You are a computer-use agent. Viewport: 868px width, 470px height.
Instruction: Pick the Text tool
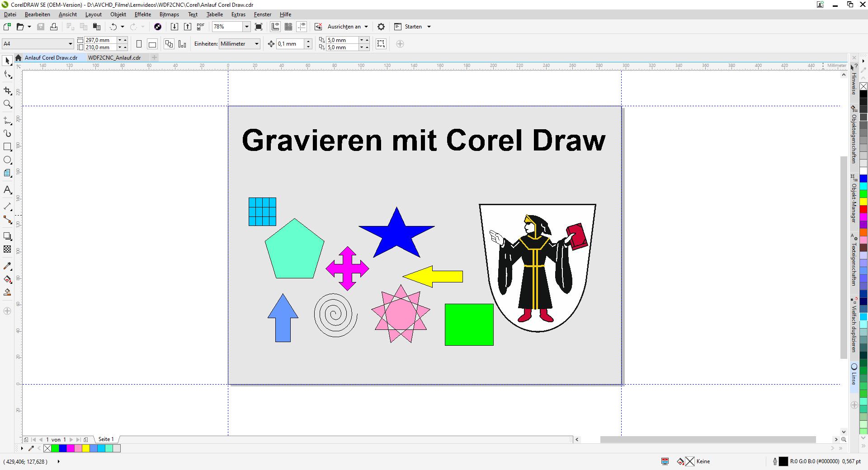click(x=7, y=190)
